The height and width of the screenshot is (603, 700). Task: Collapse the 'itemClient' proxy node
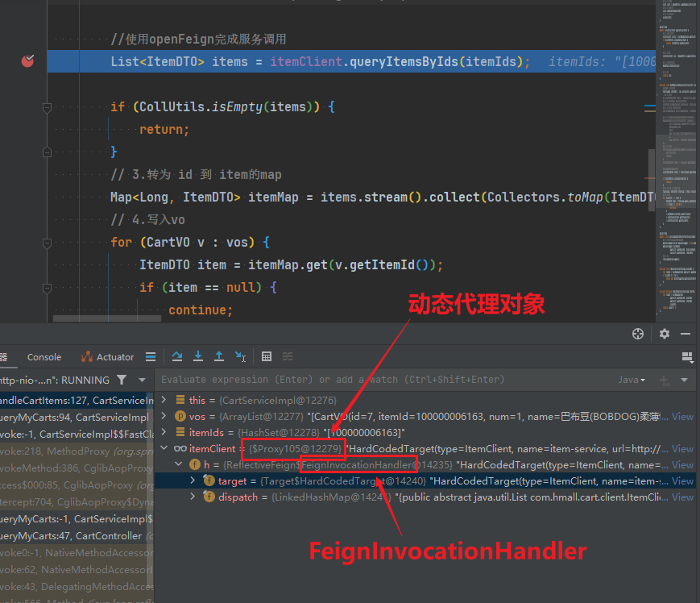tap(164, 449)
